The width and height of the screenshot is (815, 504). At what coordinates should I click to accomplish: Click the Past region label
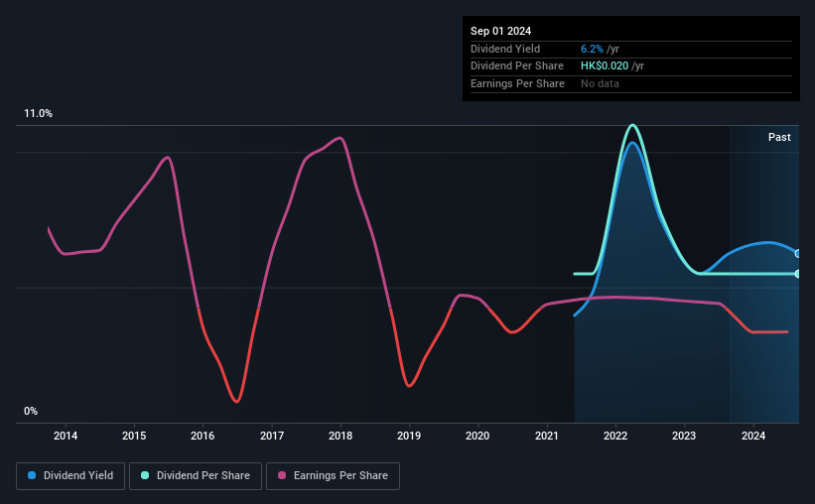[x=779, y=137]
